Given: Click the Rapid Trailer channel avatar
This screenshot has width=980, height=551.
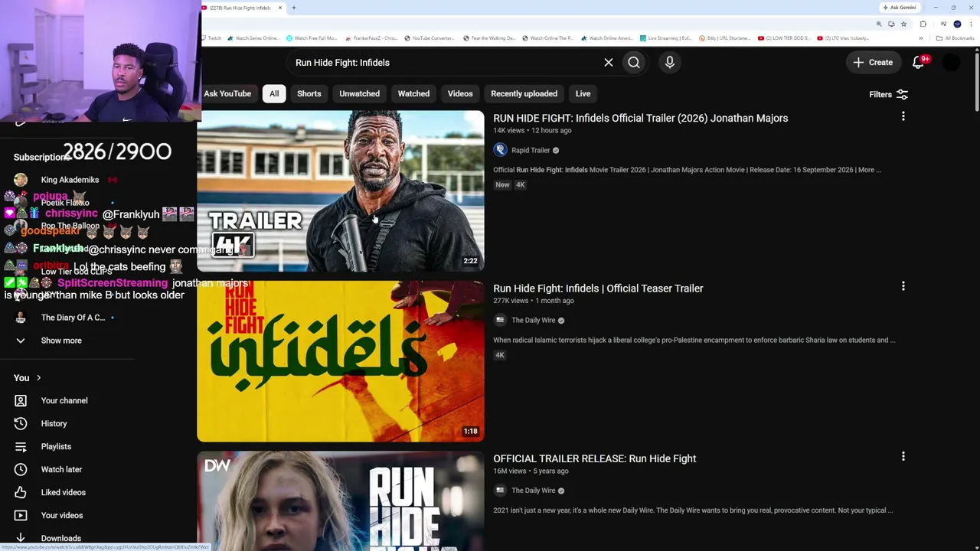Looking at the screenshot, I should click(501, 150).
